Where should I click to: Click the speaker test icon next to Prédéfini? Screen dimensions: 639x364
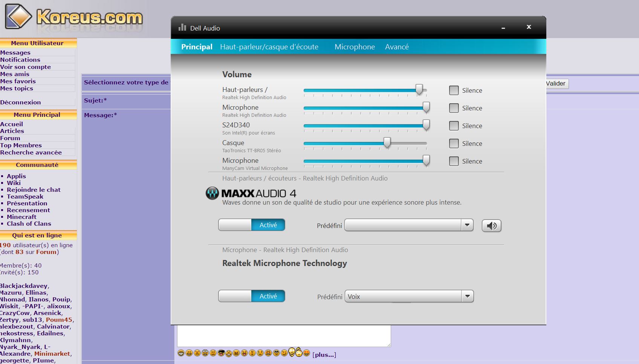(492, 226)
